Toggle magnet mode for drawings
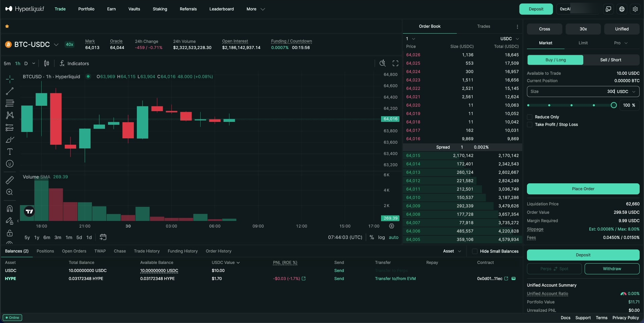Image resolution: width=644 pixels, height=323 pixels. (x=10, y=209)
